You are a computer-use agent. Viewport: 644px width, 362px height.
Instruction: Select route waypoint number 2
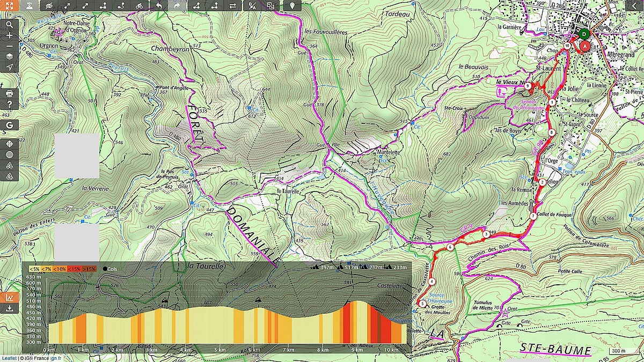(542, 183)
